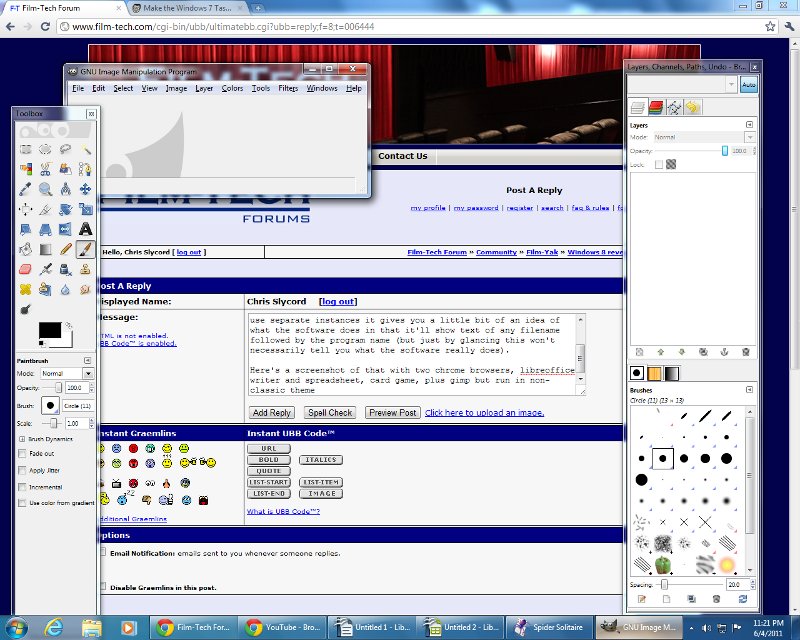The width and height of the screenshot is (800, 640).
Task: Open the upload an image link
Action: pyautogui.click(x=484, y=412)
